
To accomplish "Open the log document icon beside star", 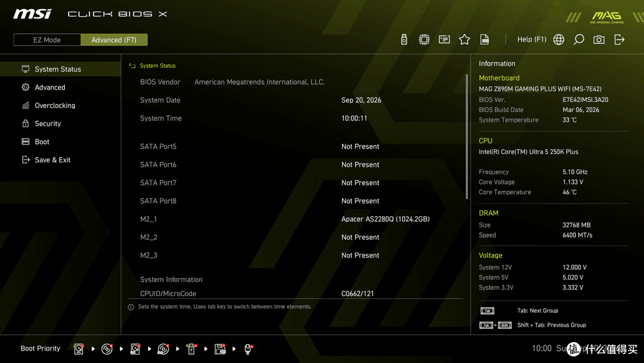I will point(485,39).
